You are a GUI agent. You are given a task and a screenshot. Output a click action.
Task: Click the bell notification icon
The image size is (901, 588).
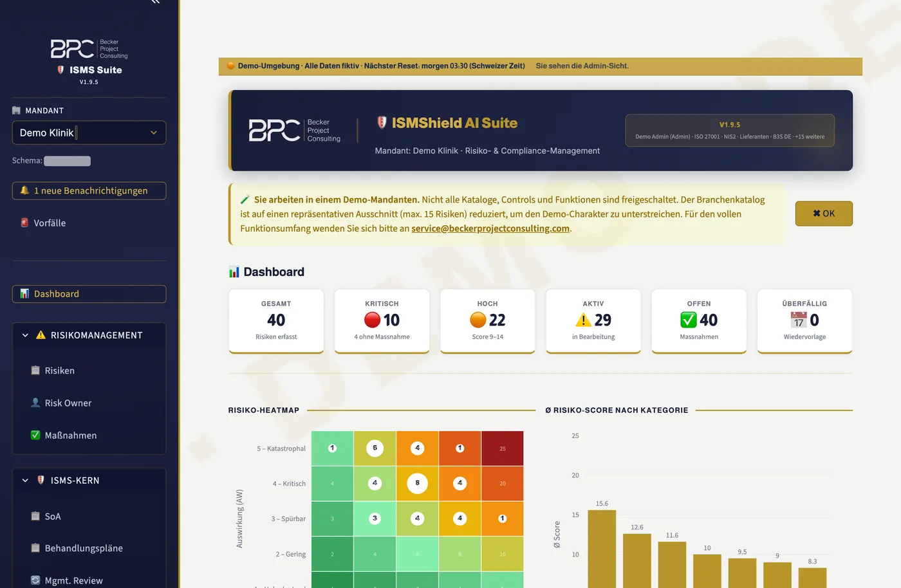pos(24,190)
